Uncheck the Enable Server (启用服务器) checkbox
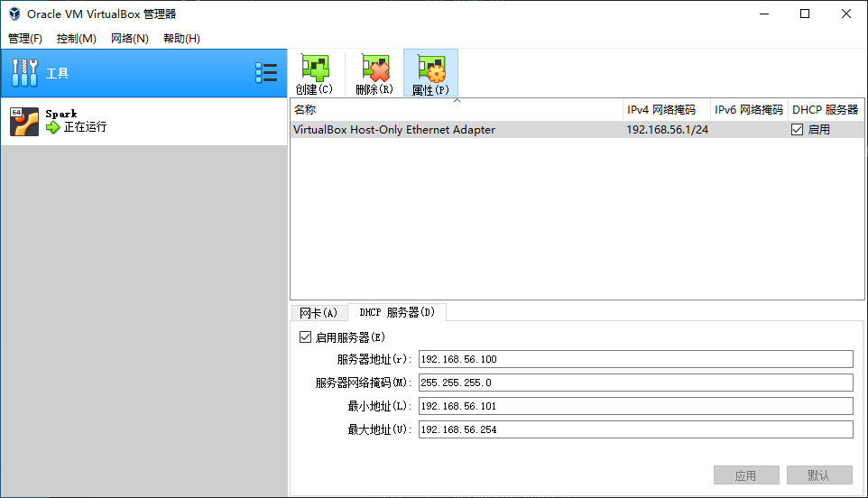Viewport: 868px width, 498px height. pyautogui.click(x=305, y=337)
